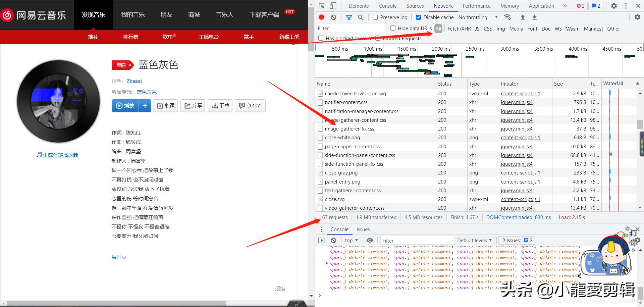Switch to the Performance tab
The width and height of the screenshot is (644, 307).
pyautogui.click(x=477, y=6)
